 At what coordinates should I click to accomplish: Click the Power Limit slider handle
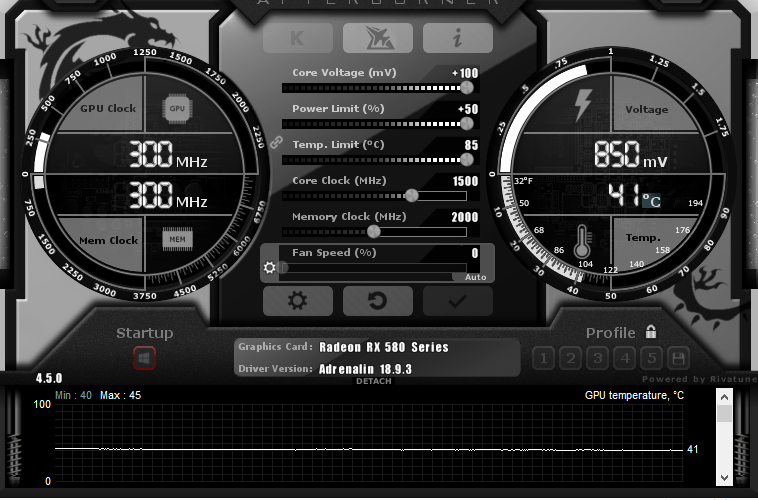click(x=466, y=124)
